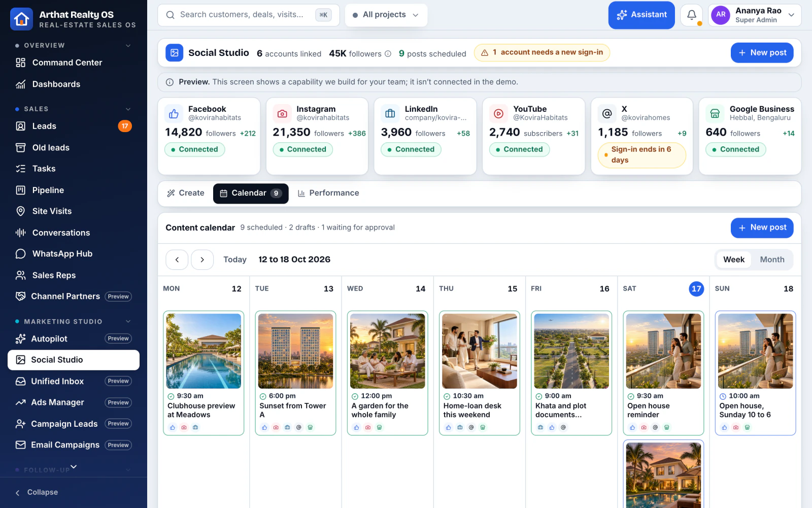Open Site Visits in sidebar
Viewport: 812px width, 508px height.
tap(74, 211)
